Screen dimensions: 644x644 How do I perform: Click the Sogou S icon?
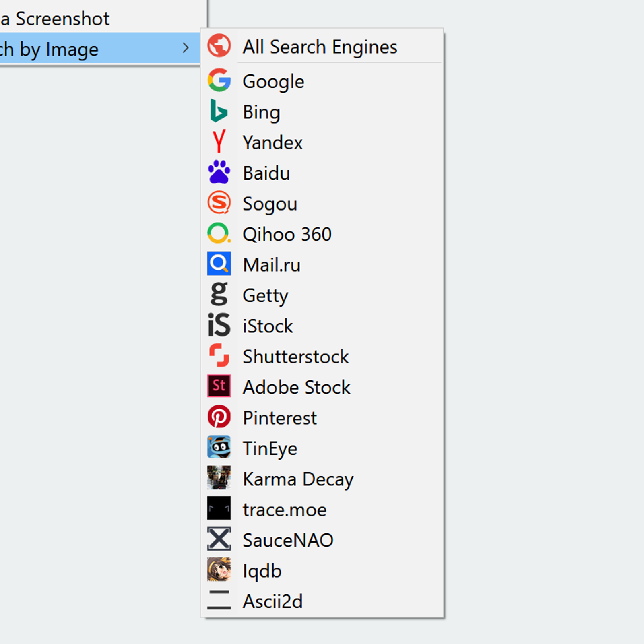click(x=219, y=202)
